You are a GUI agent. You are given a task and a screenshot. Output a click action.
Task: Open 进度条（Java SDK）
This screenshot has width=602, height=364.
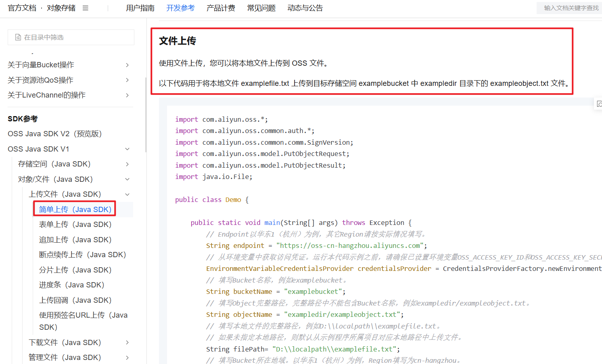(71, 285)
